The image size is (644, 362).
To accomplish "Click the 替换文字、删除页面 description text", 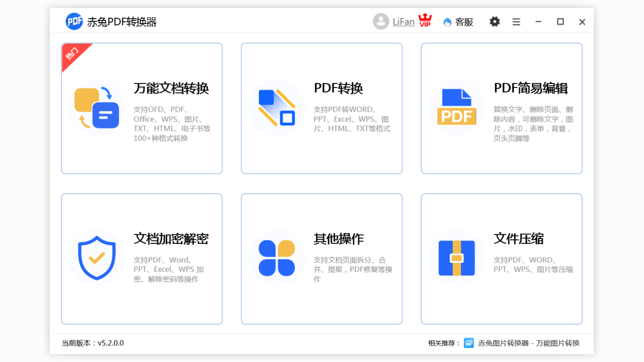I will (x=533, y=124).
